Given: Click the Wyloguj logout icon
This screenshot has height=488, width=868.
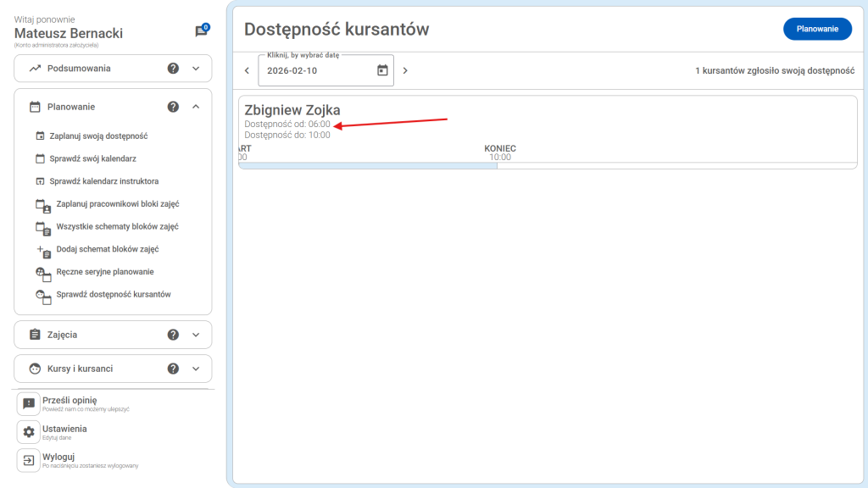Looking at the screenshot, I should coord(29,460).
